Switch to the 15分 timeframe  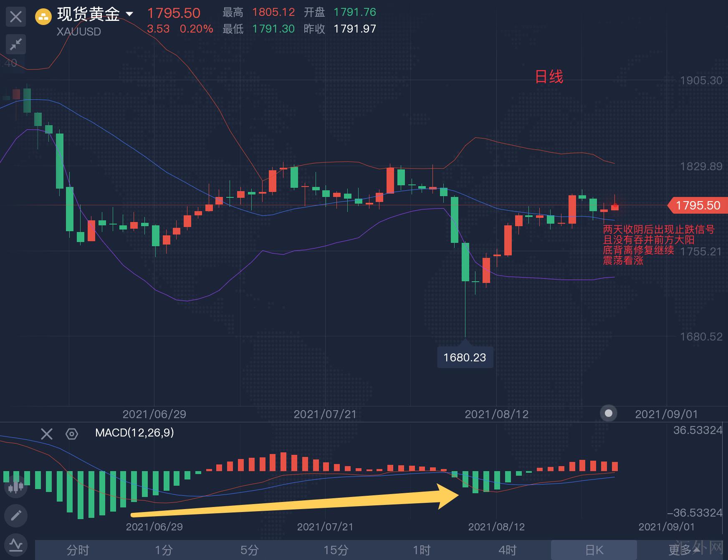pos(336,550)
